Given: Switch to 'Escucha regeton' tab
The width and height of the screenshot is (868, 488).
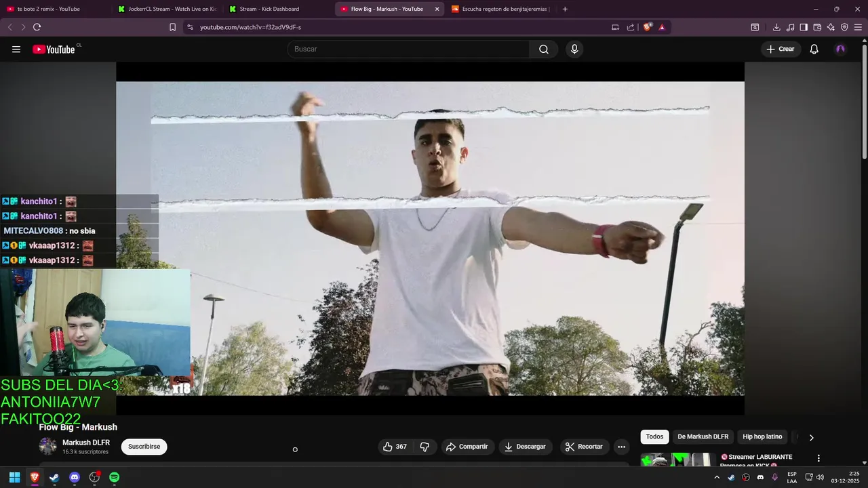Looking at the screenshot, I should point(500,9).
